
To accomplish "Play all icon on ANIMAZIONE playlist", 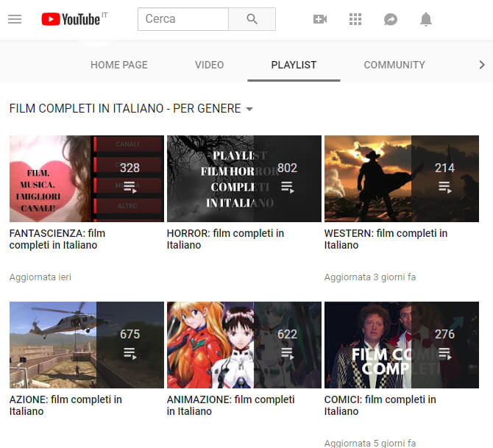I will coord(288,353).
